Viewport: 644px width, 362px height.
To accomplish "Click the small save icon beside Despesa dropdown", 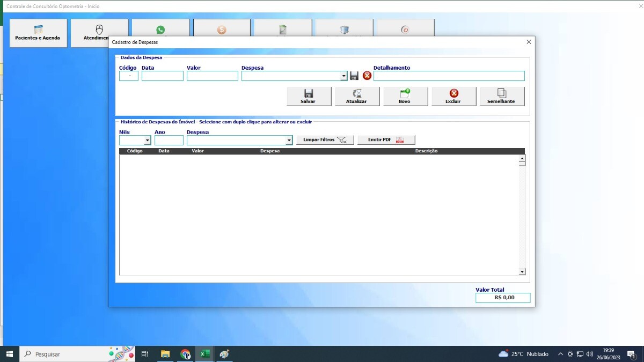I will pos(354,76).
